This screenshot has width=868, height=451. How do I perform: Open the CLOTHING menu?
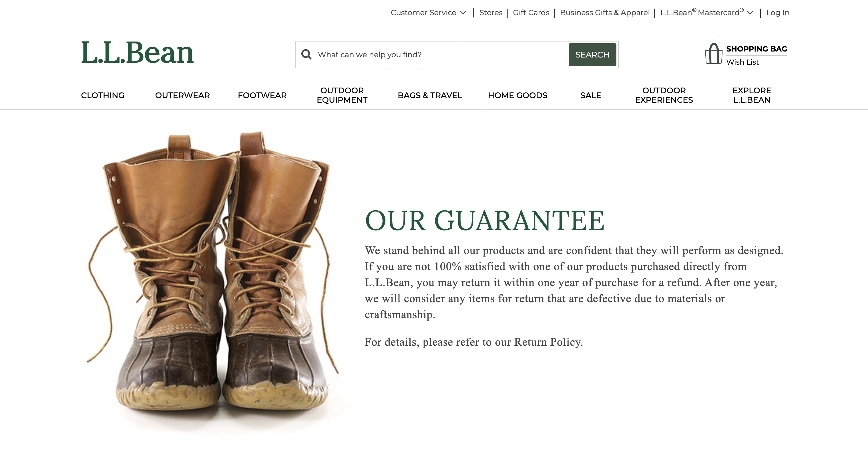(102, 95)
